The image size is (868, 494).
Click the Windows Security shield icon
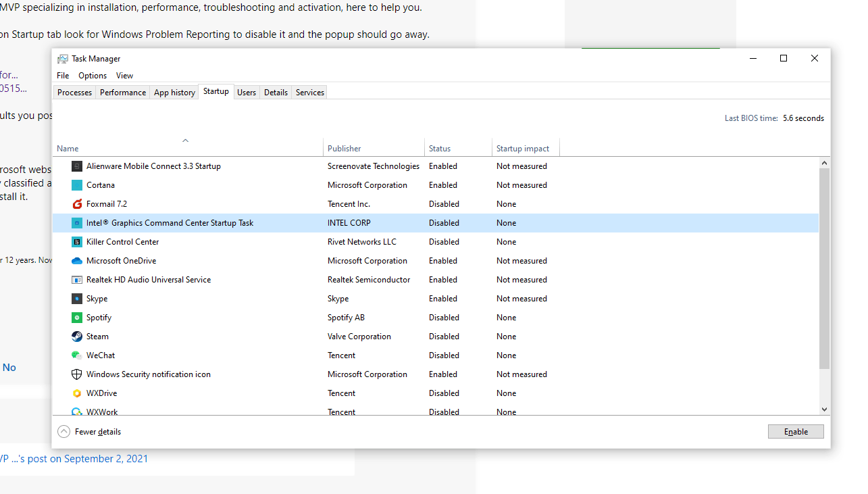77,374
